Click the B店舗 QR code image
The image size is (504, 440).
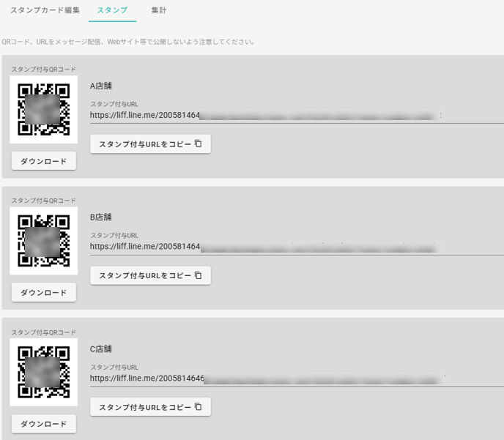44,241
